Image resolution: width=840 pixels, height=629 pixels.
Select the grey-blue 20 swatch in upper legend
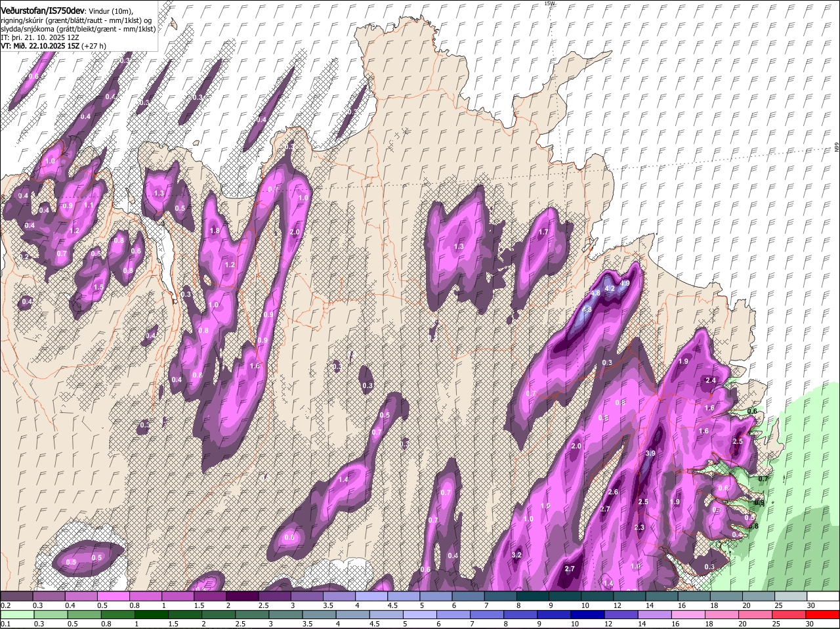click(759, 596)
